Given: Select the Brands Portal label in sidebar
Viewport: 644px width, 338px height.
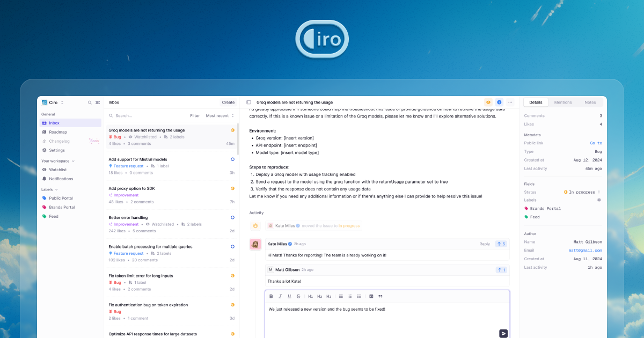Looking at the screenshot, I should coord(70,207).
